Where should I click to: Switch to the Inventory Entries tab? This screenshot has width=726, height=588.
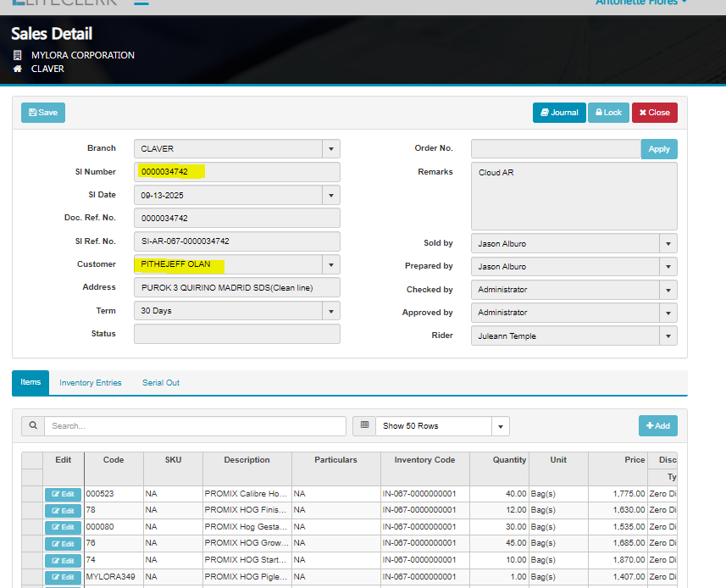pos(91,383)
